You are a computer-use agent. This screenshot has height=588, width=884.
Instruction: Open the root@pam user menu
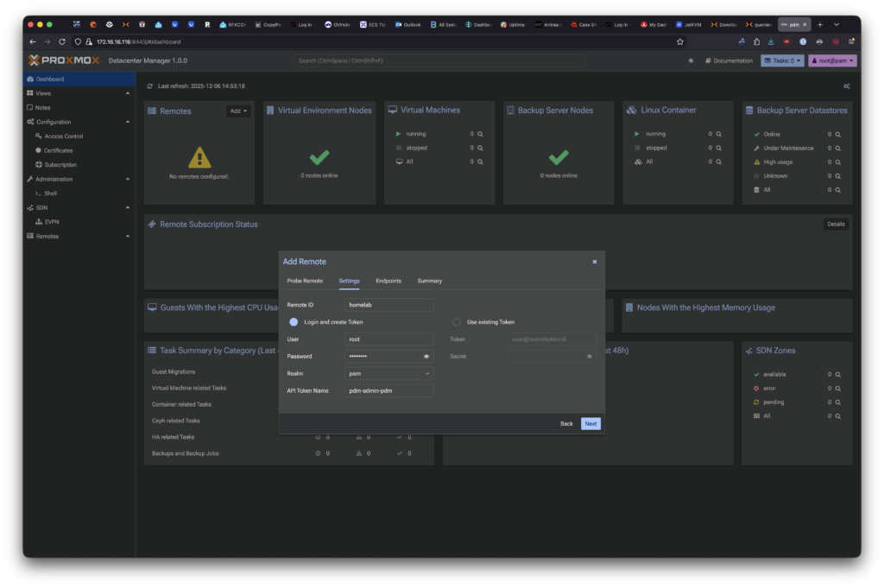coord(832,60)
